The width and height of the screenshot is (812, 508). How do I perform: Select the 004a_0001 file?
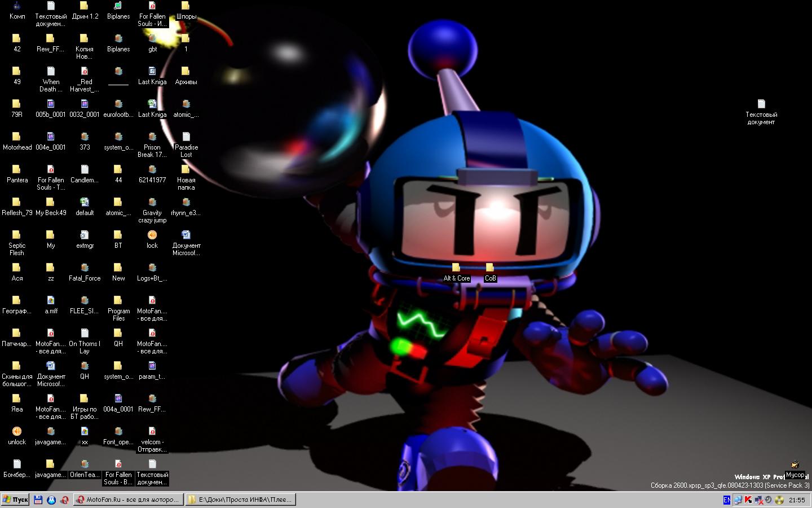tap(118, 403)
